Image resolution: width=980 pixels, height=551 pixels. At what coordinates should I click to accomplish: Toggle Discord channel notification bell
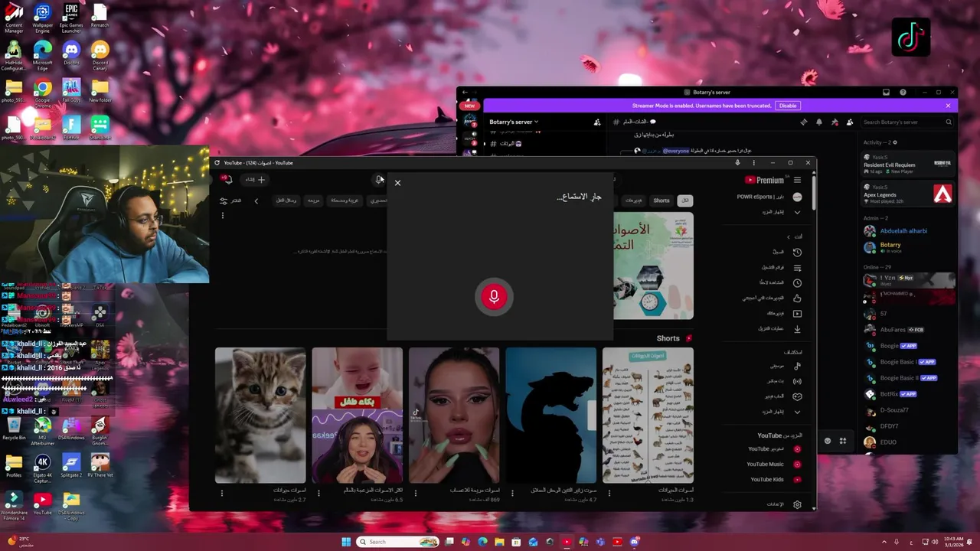819,122
